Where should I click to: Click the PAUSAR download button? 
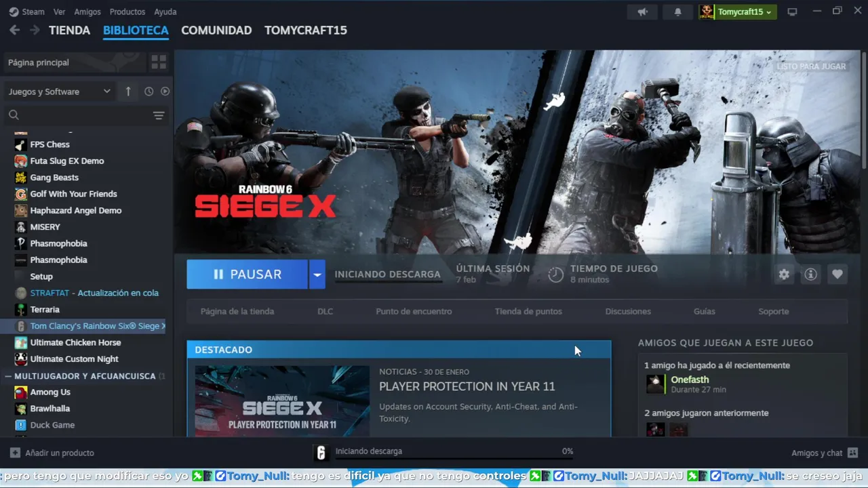click(x=248, y=274)
